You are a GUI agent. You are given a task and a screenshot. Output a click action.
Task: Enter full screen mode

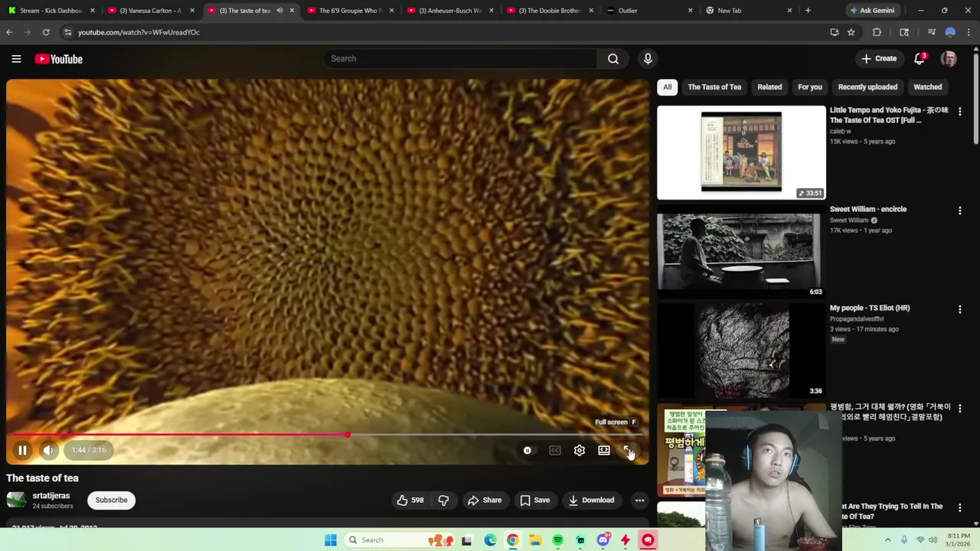(628, 451)
